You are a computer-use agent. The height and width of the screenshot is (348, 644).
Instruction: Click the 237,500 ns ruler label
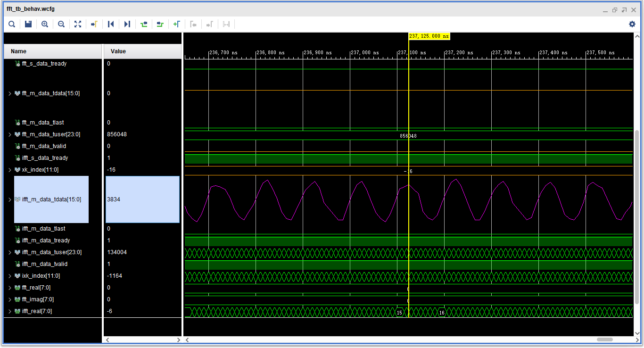point(601,53)
